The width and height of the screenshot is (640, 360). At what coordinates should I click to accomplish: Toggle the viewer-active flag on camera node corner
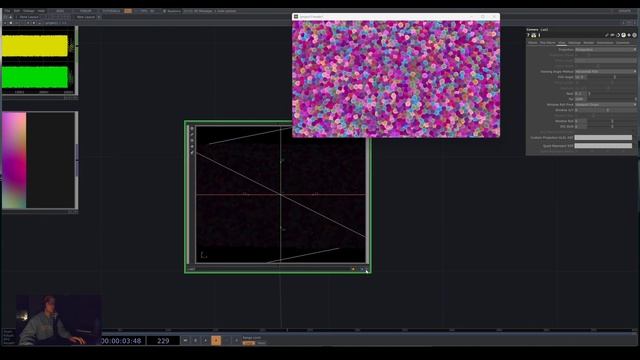[x=366, y=269]
